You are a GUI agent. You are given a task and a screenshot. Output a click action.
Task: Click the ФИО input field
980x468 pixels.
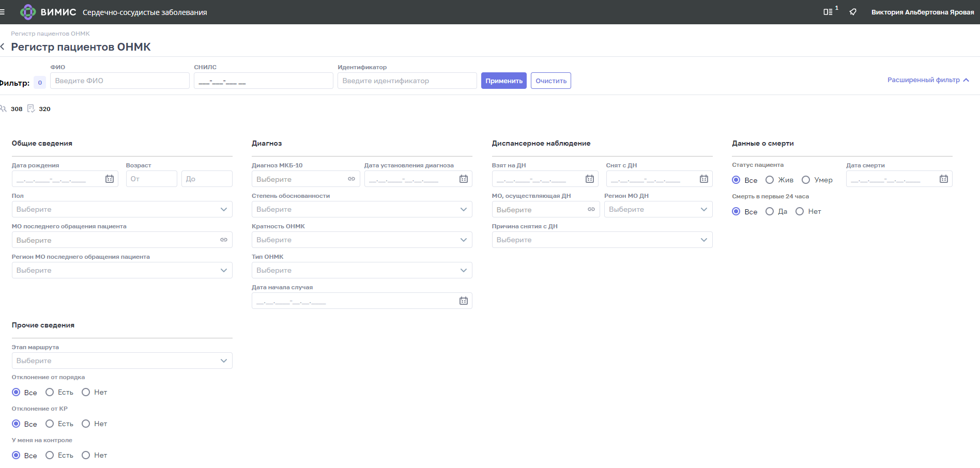(120, 81)
